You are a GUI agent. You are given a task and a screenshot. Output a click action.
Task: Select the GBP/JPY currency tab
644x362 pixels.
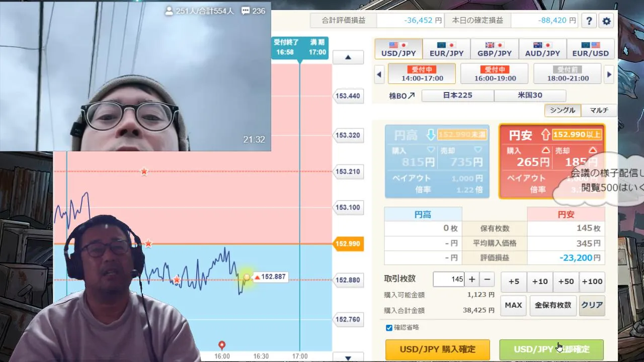click(x=495, y=49)
